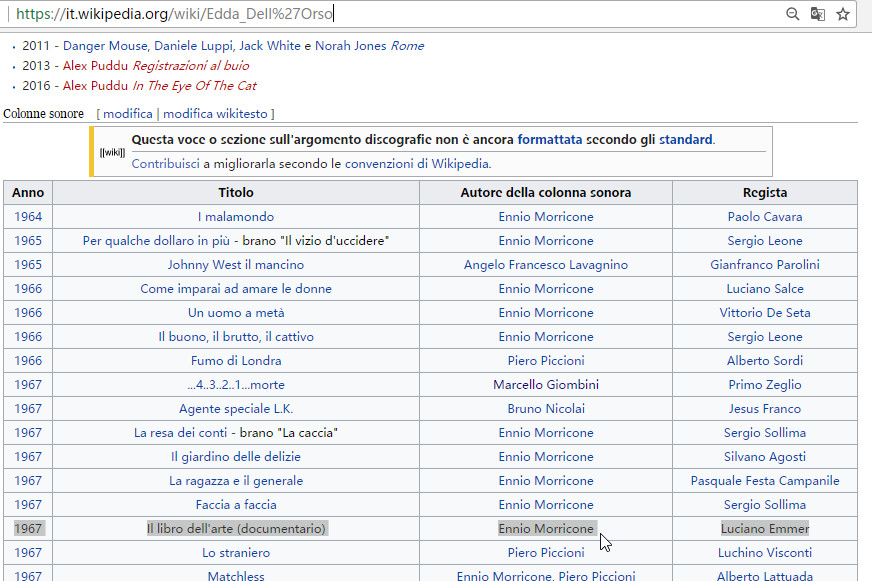Click Piero Piccioni in Lo straniero row

tap(546, 553)
